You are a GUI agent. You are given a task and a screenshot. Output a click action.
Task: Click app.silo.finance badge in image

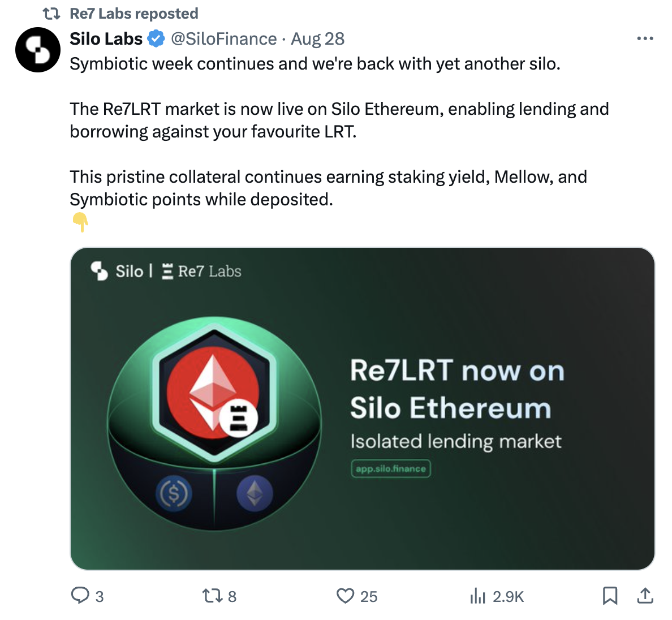point(391,468)
